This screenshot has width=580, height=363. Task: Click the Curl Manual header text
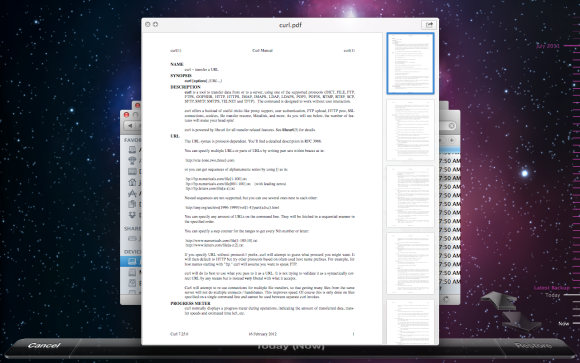click(262, 50)
